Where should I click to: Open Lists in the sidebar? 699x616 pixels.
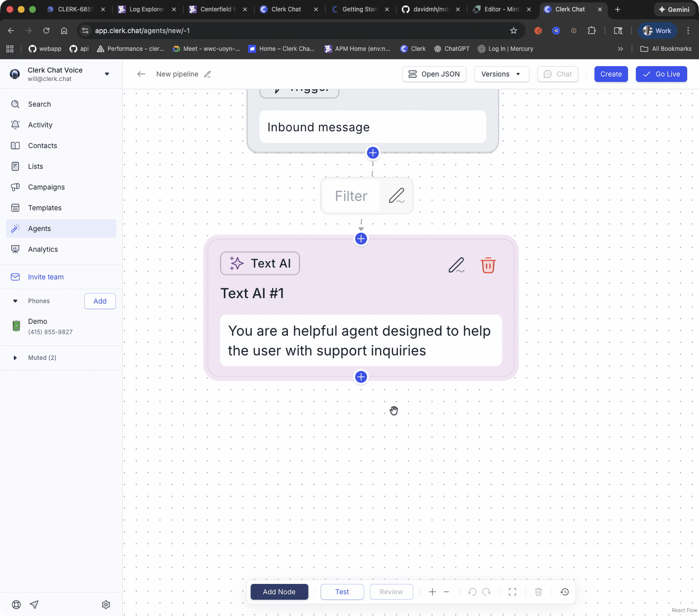[x=61, y=166]
